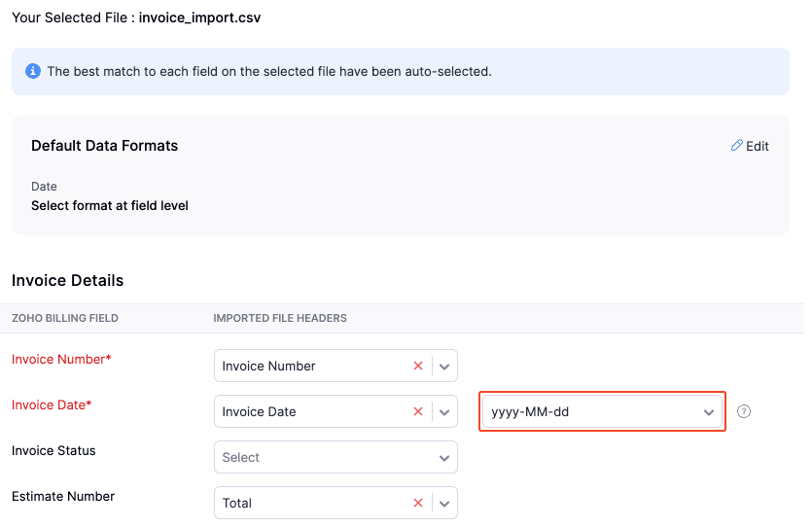Click the pencil icon beside Edit
The height and width of the screenshot is (528, 812).
736,146
